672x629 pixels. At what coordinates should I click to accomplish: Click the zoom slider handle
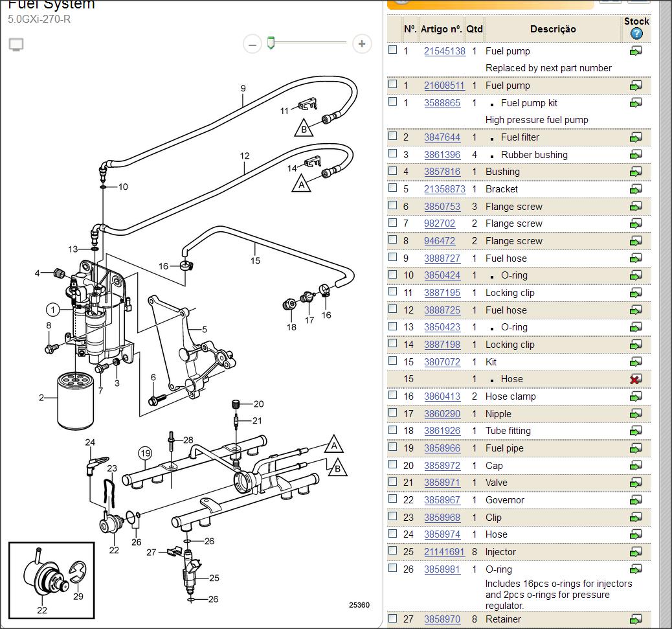tap(271, 43)
